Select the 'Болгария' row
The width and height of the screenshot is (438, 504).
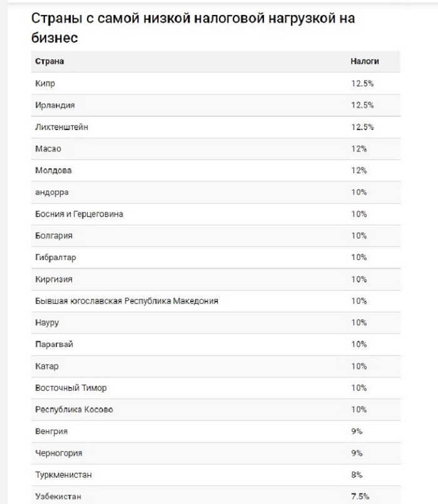[x=216, y=236]
